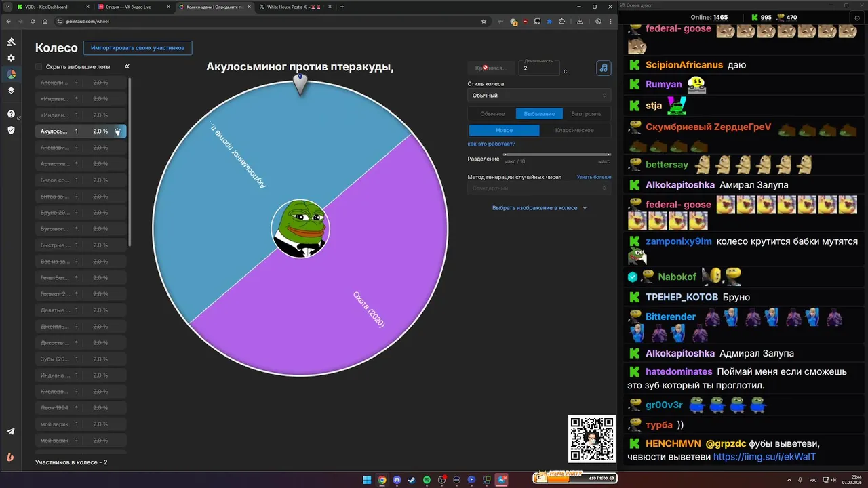Reload the pointauc.com page
The height and width of the screenshot is (488, 868).
(x=33, y=21)
